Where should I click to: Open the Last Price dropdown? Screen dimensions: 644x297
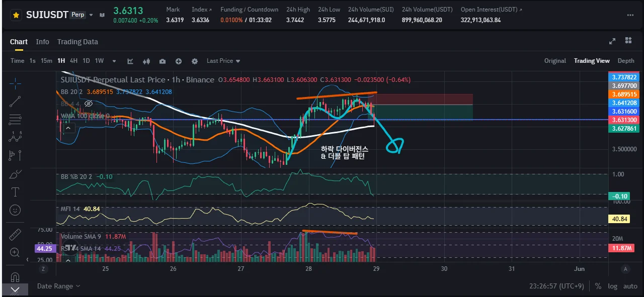coord(223,61)
